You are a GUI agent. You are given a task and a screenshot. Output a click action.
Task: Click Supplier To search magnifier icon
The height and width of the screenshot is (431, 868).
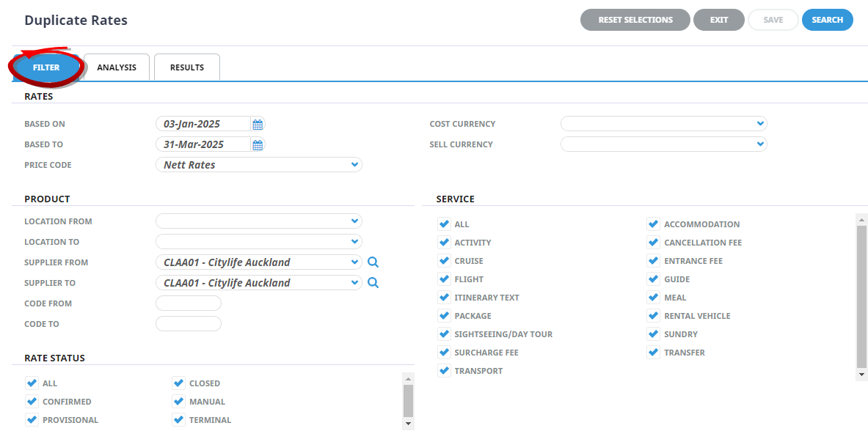[373, 283]
